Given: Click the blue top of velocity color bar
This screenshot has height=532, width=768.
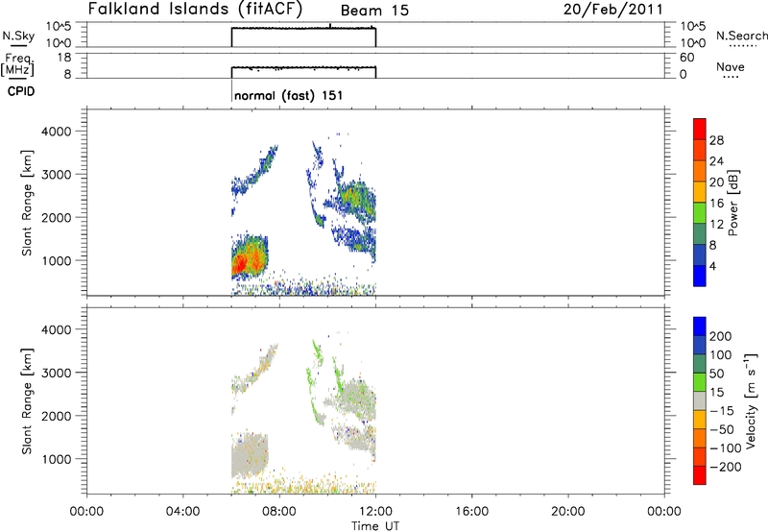Looking at the screenshot, I should 700,326.
